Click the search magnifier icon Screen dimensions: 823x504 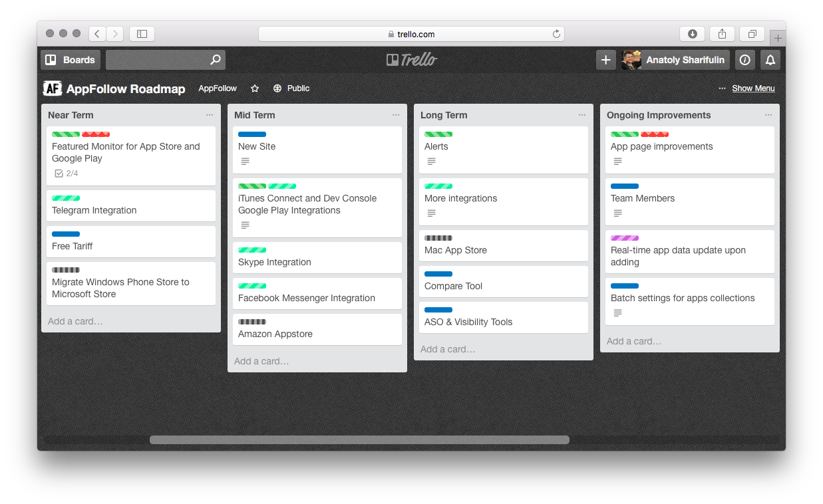pos(215,60)
